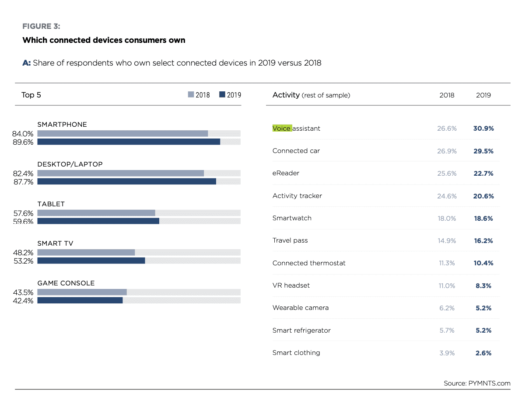
Task: Click the 2019 legend color swatch
Action: coord(222,94)
